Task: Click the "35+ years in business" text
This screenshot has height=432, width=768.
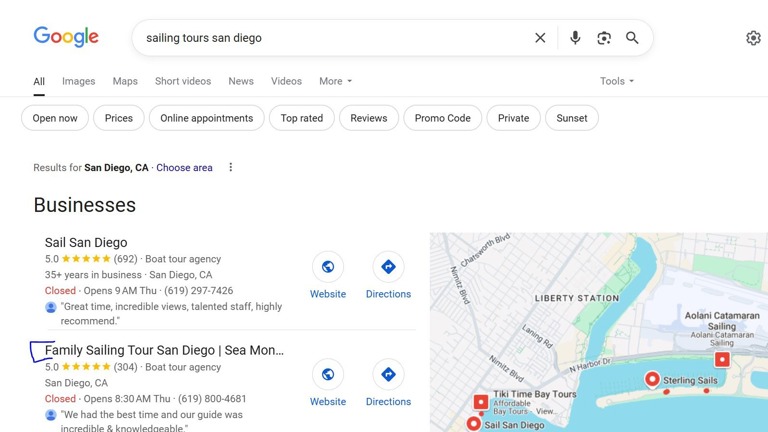Action: tap(93, 275)
